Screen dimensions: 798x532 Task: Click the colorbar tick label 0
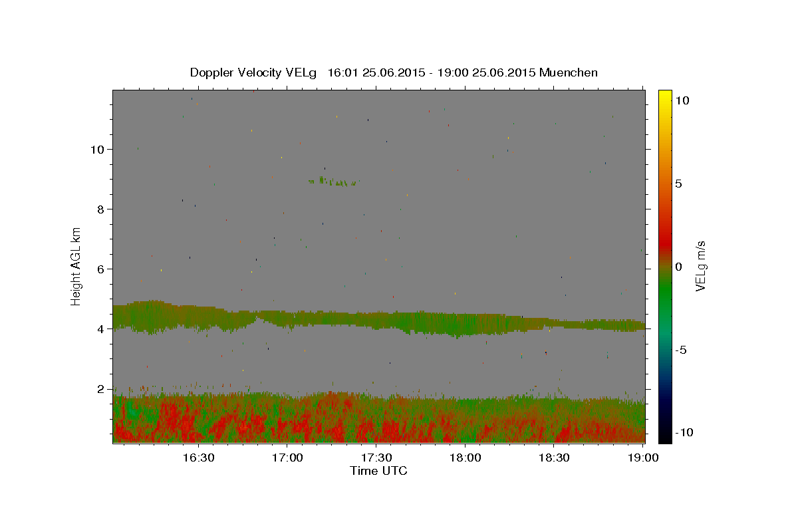tap(678, 267)
